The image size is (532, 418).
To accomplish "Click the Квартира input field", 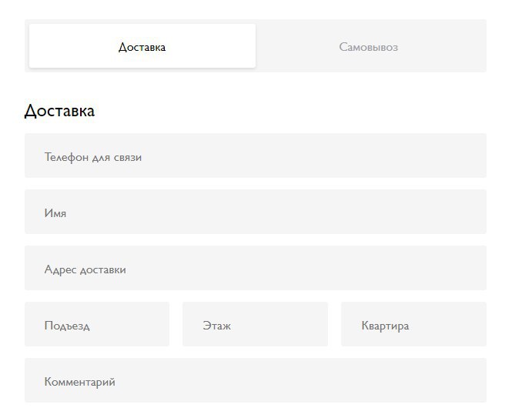I will [414, 324].
